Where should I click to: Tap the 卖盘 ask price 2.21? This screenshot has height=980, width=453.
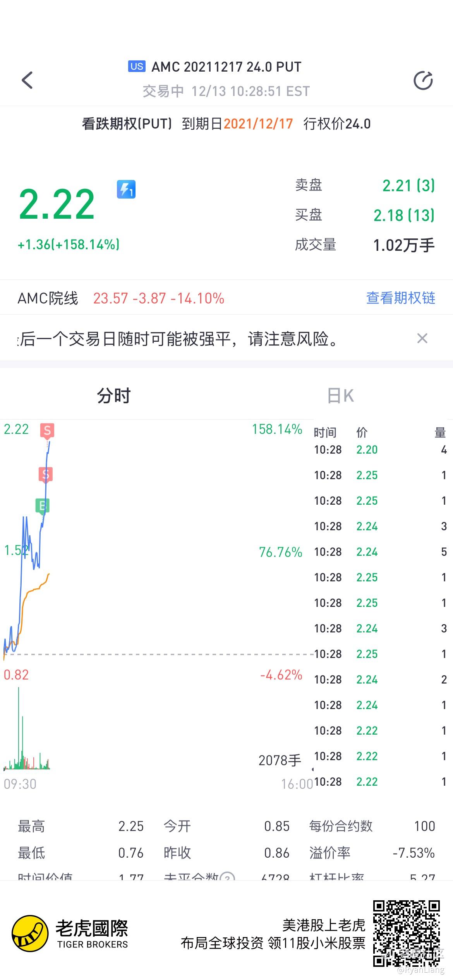408,186
